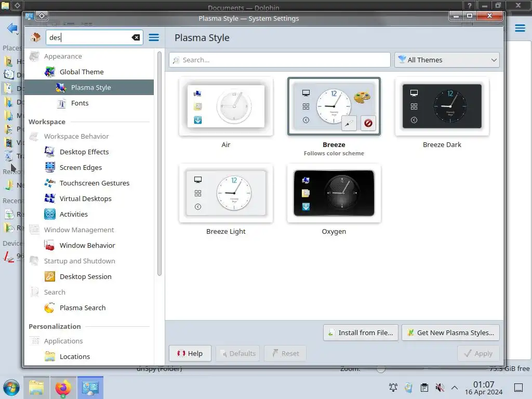
Task: Click the Plasma Style search box
Action: point(280,60)
